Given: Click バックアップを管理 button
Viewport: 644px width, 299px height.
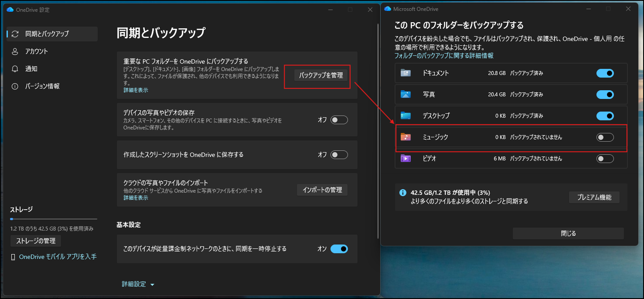Looking at the screenshot, I should pyautogui.click(x=321, y=75).
